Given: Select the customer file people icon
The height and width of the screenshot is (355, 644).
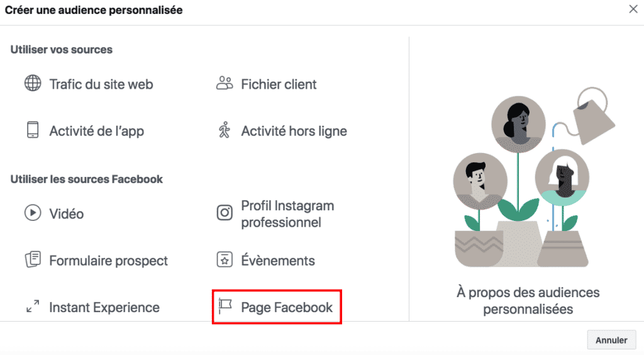Looking at the screenshot, I should pos(225,83).
